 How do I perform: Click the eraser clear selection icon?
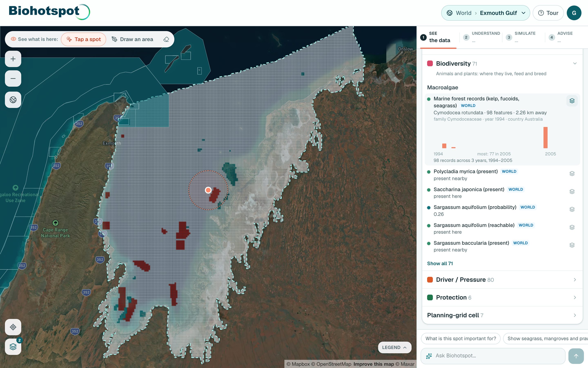[166, 39]
